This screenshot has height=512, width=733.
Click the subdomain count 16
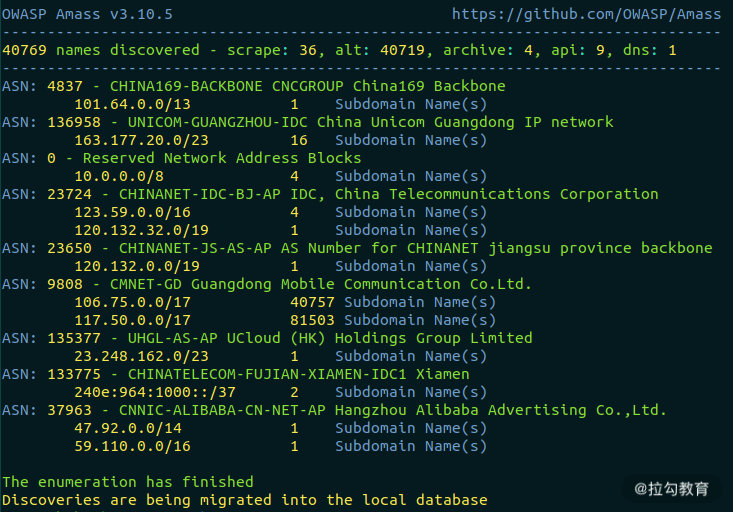(x=299, y=140)
